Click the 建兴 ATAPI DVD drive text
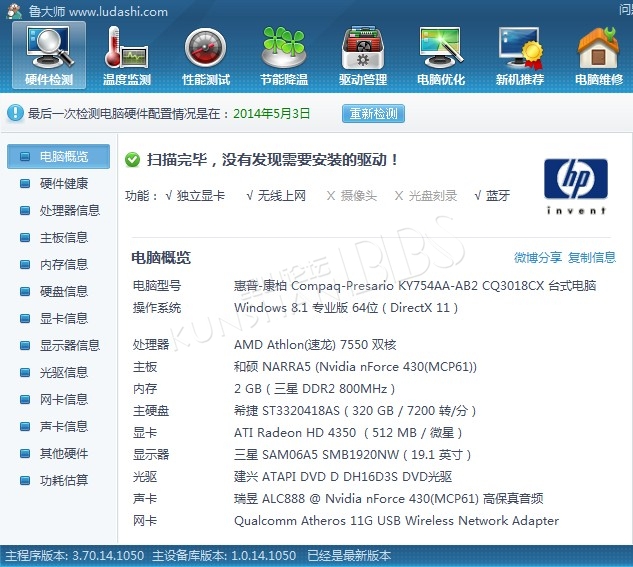This screenshot has width=633, height=567. coord(343,477)
